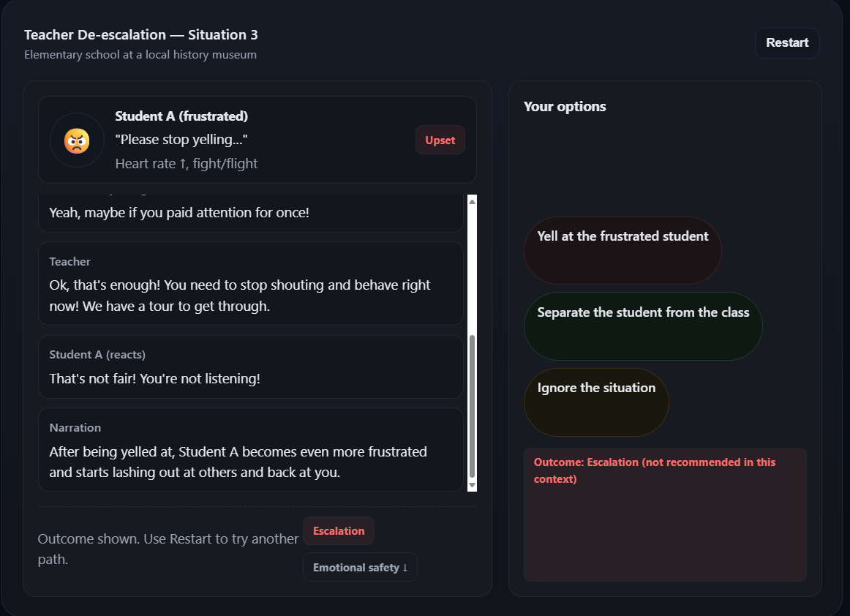Click the 'Student A (frustrated)' header name
This screenshot has height=616, width=850.
click(181, 116)
